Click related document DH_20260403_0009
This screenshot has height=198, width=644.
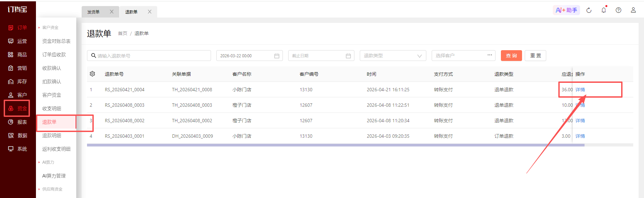(x=192, y=136)
